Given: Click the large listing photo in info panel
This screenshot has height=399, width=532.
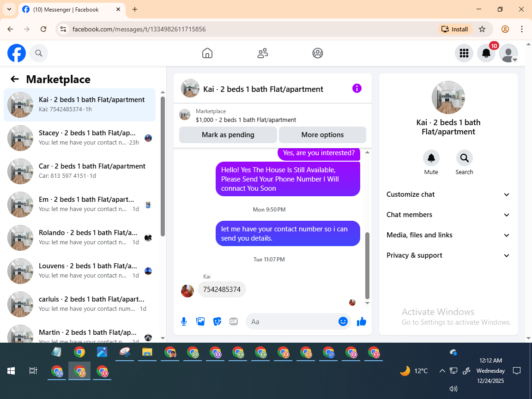Looking at the screenshot, I should point(448,97).
